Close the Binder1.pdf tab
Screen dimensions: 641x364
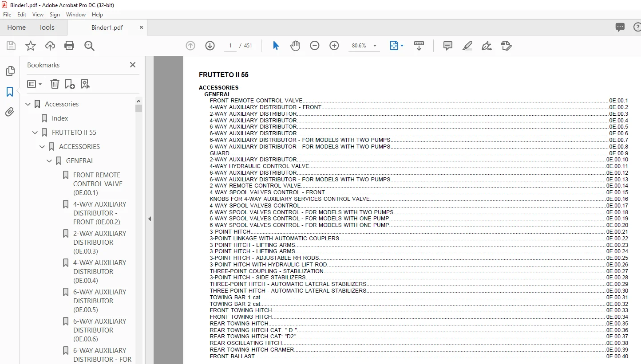[142, 27]
